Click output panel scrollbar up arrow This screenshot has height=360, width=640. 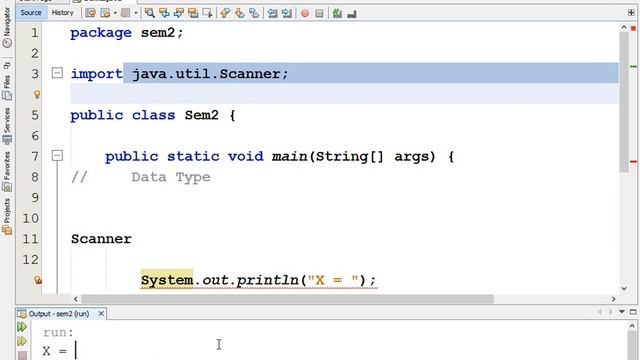coord(632,326)
